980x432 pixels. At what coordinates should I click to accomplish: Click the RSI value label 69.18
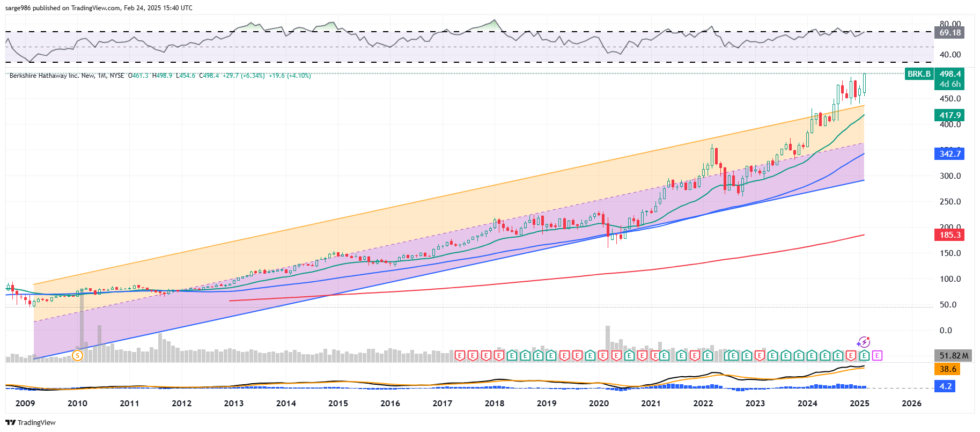click(x=949, y=33)
